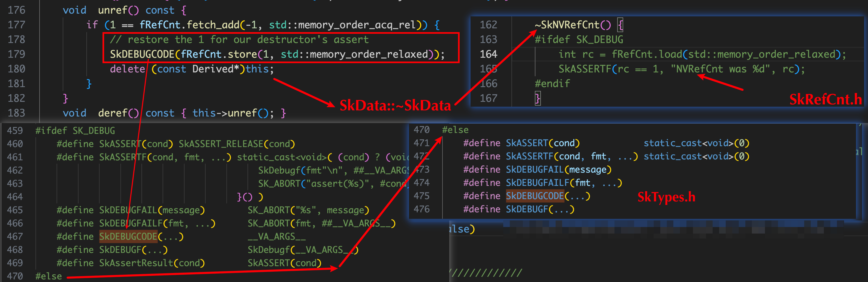
Task: Click line number 167 in the gutter
Action: [489, 98]
